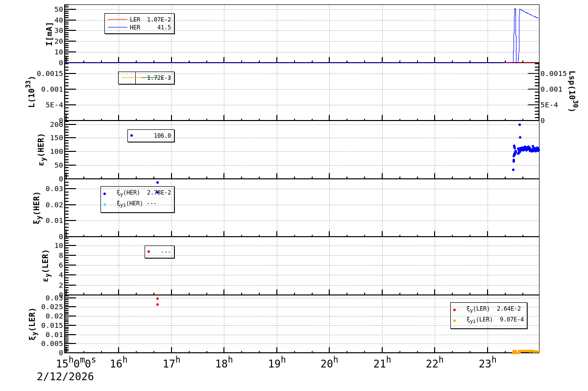Click the blue dot marker in the 106.0 legend

(x=131, y=136)
